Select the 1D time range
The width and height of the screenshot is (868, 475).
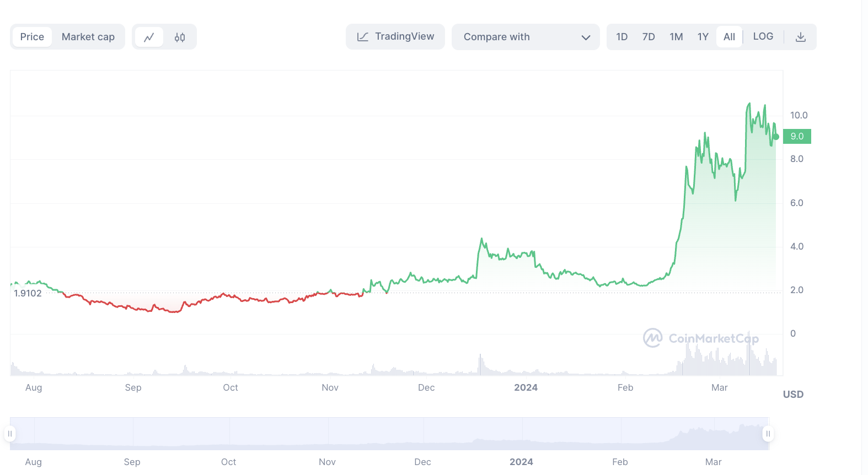click(622, 37)
